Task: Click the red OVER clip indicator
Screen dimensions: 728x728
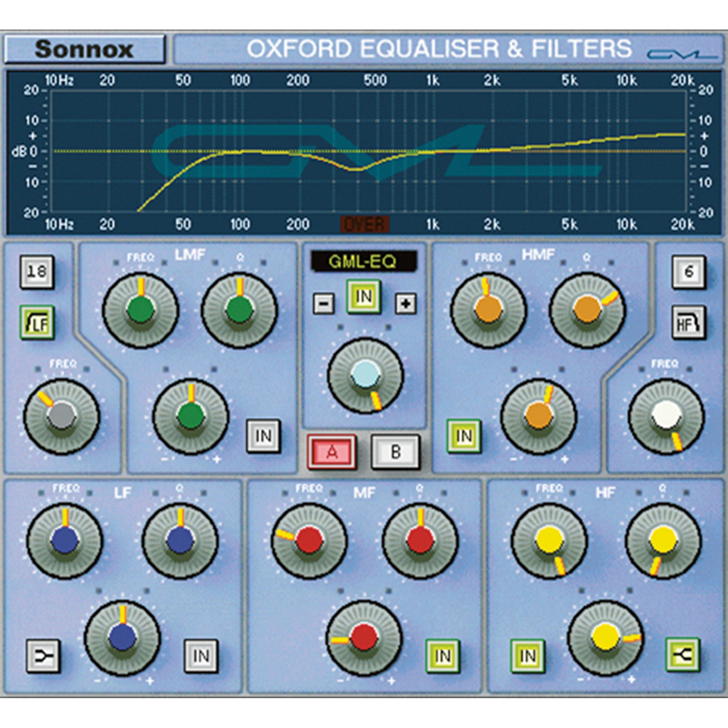Action: [364, 225]
